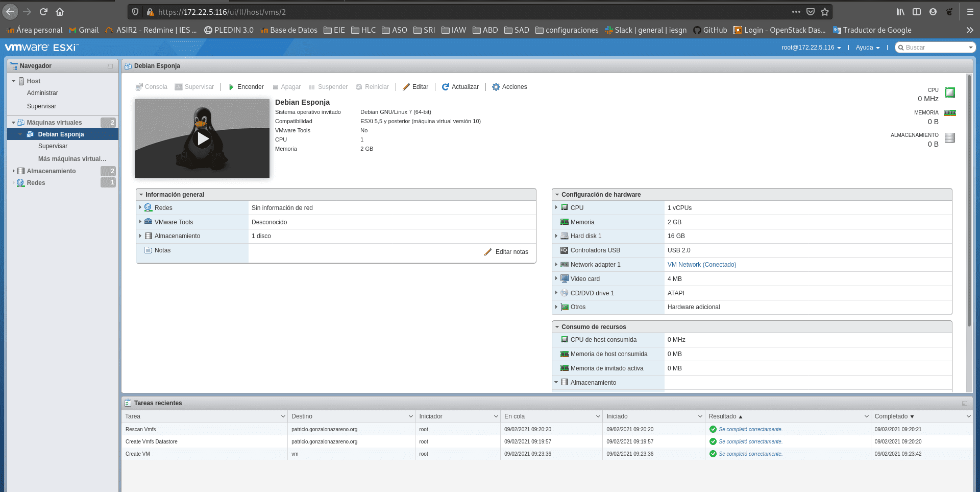
Task: Collapse the Máquinas virtuales tree node
Action: (x=13, y=123)
